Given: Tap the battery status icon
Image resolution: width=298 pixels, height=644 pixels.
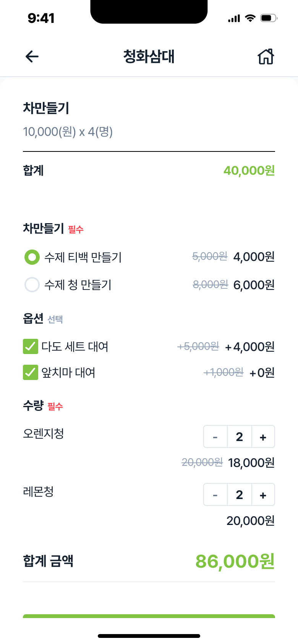Looking at the screenshot, I should pos(269,18).
